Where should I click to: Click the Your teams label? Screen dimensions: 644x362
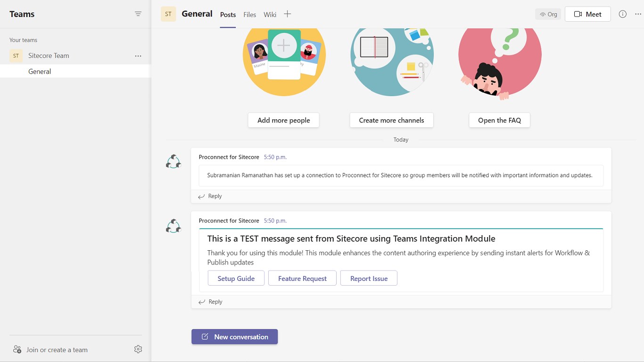click(23, 40)
